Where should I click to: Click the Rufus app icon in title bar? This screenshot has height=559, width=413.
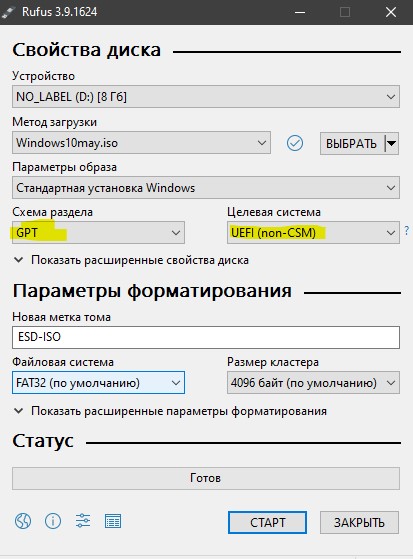click(x=7, y=12)
